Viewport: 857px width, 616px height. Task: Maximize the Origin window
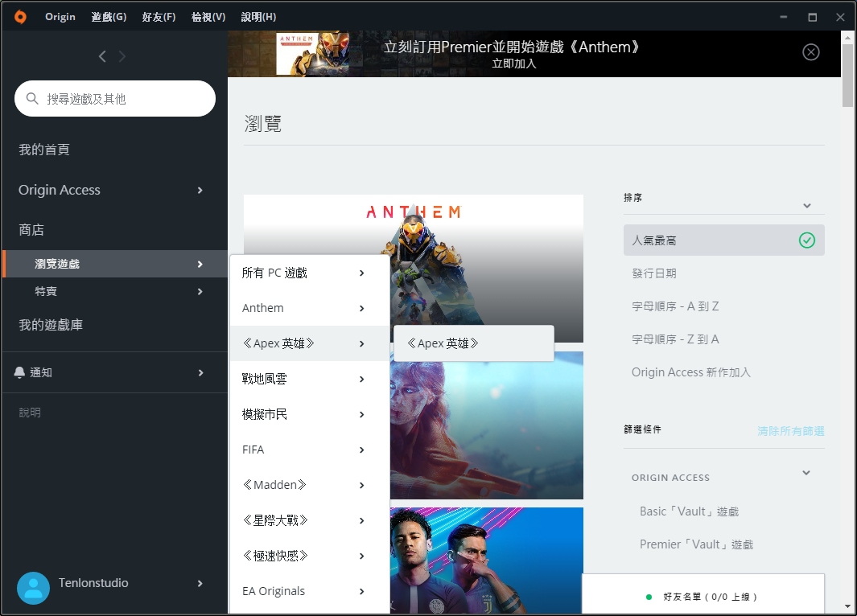pyautogui.click(x=812, y=17)
